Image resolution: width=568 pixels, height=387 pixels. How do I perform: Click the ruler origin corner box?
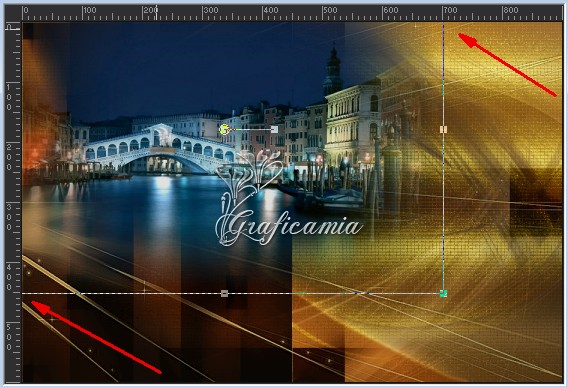pyautogui.click(x=13, y=27)
